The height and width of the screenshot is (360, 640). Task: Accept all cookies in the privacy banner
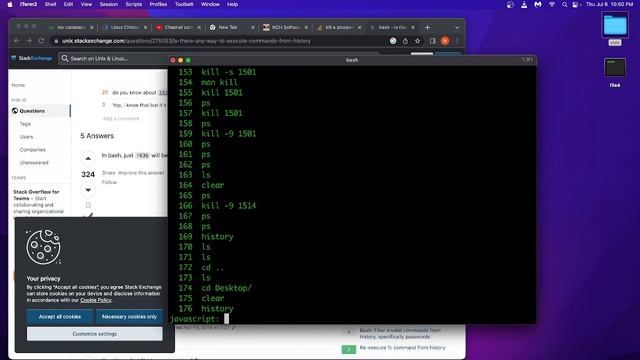(x=60, y=317)
